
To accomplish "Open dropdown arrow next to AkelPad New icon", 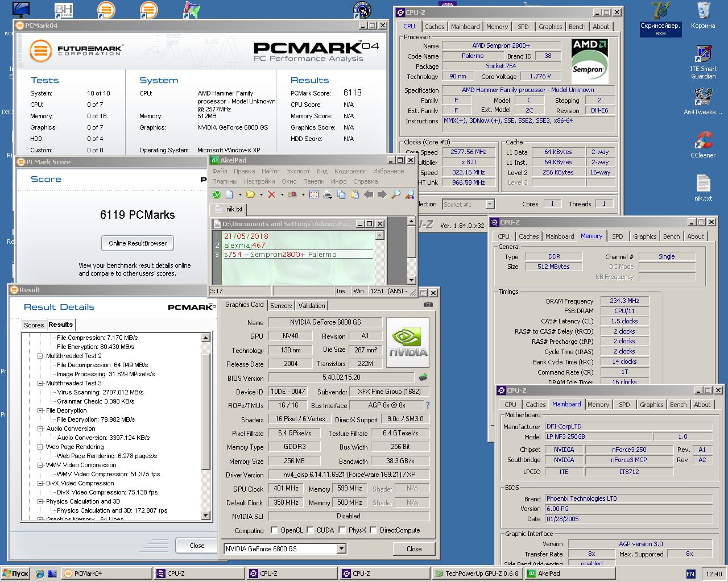I will 239,194.
